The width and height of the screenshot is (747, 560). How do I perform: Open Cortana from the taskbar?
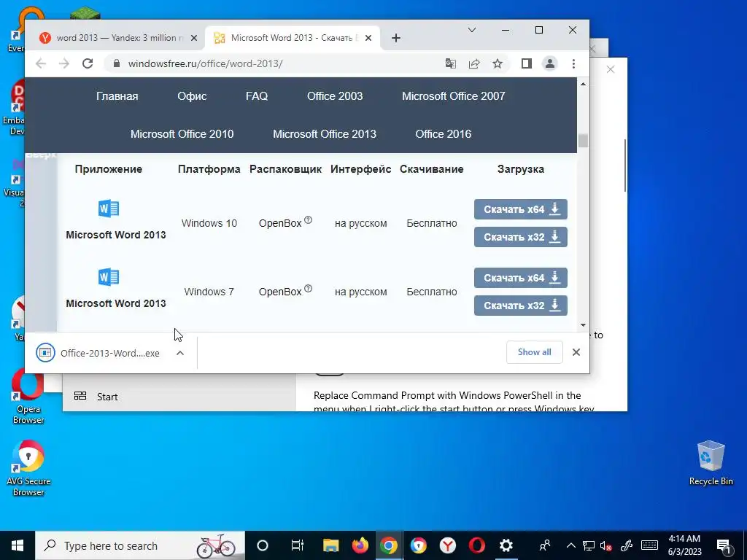263,545
